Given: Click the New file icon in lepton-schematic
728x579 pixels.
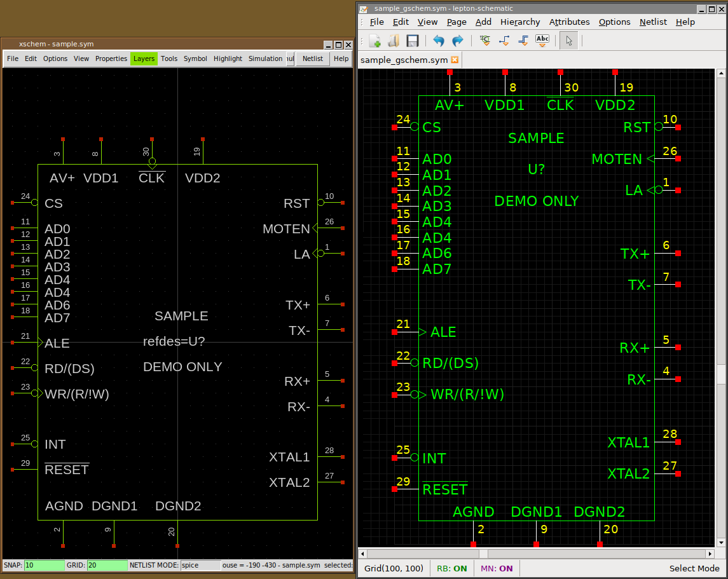Looking at the screenshot, I should [x=375, y=41].
